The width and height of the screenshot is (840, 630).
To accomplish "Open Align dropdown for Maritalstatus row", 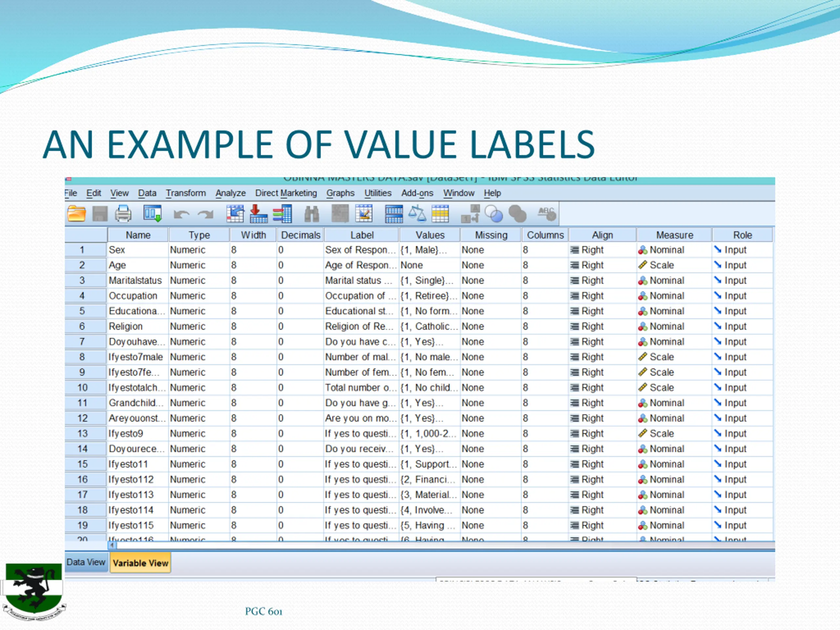I will (602, 281).
